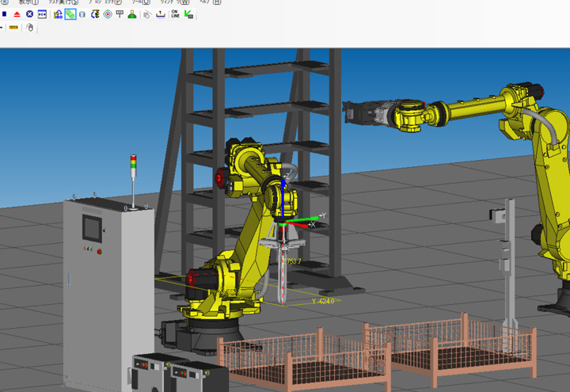Open the ツール(O) menu
Viewport: 570px width, 392px height.
tap(141, 2)
